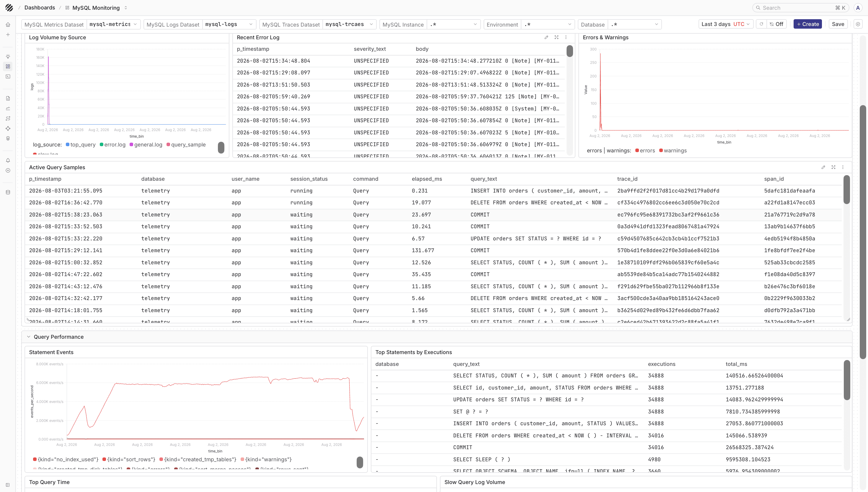Click the user avatar A icon
The width and height of the screenshot is (868, 492).
click(x=858, y=7)
